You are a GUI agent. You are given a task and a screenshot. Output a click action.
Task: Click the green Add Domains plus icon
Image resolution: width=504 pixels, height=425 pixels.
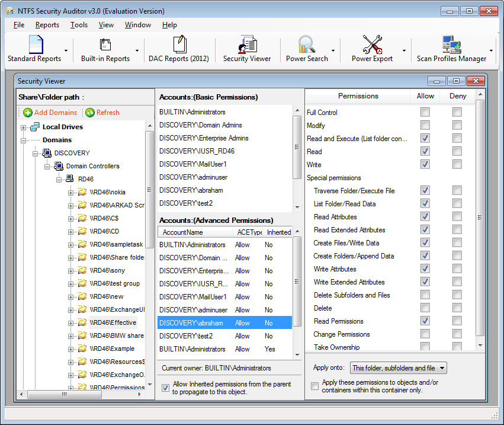click(28, 113)
